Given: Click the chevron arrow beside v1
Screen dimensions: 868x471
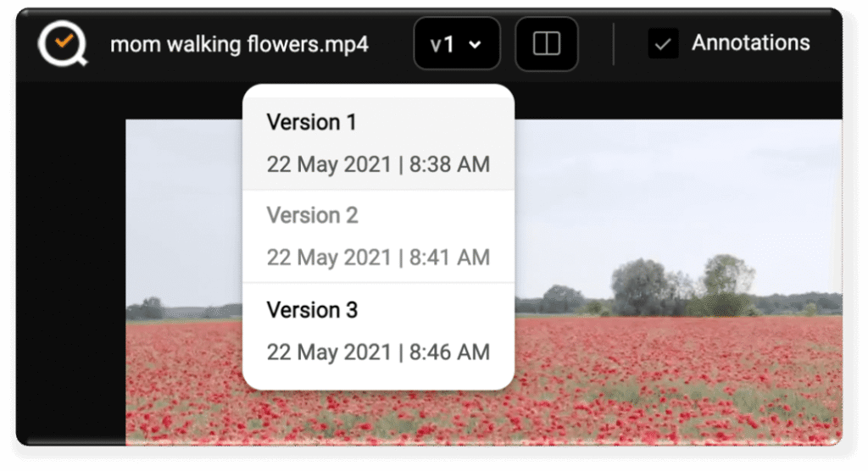Looking at the screenshot, I should coord(475,45).
